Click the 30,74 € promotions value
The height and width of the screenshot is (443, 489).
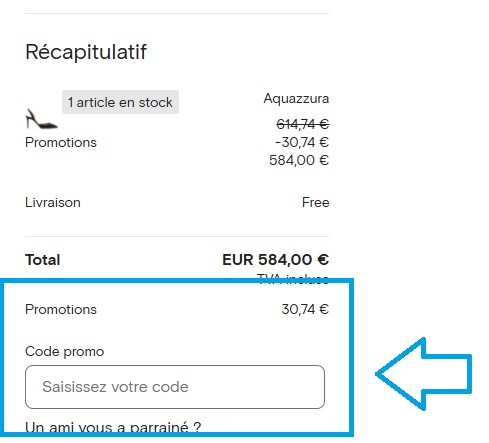[x=305, y=309]
